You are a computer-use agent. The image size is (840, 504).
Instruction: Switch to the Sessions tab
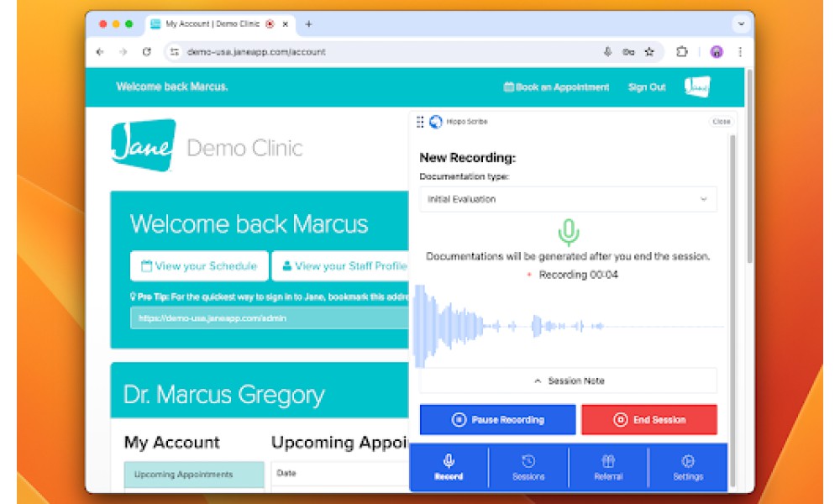pyautogui.click(x=528, y=467)
